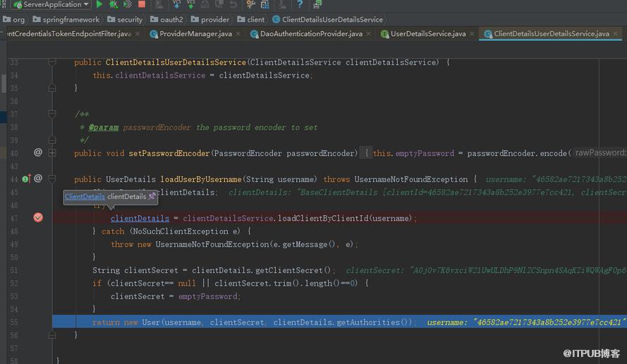627x364 pixels.
Task: Pin the clientDetails tooltip with pin icon
Action: pyautogui.click(x=152, y=196)
